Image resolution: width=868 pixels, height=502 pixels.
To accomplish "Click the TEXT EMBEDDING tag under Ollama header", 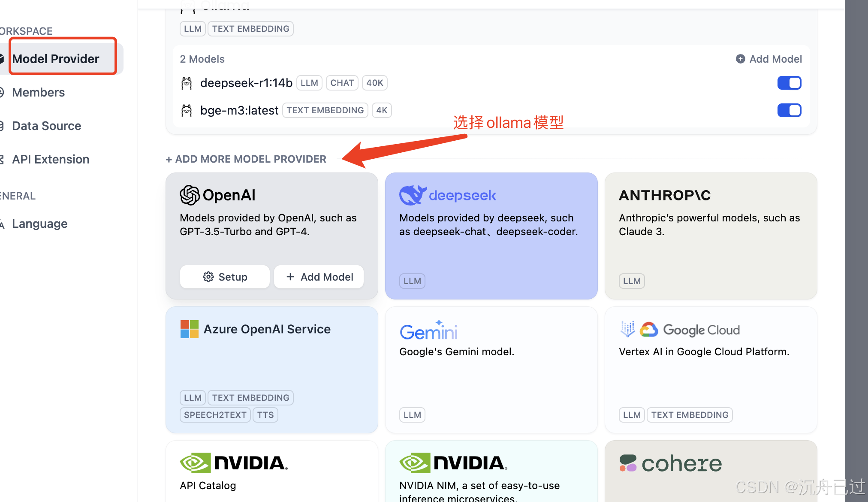I will tap(250, 29).
